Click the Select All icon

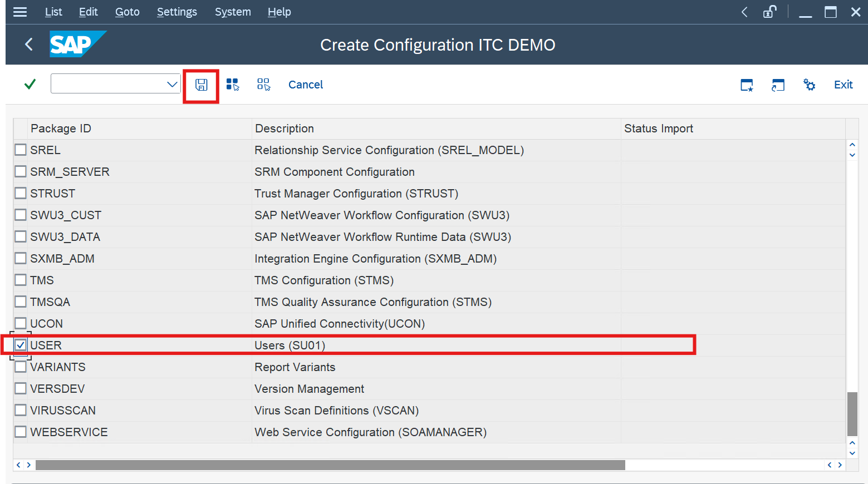[233, 85]
